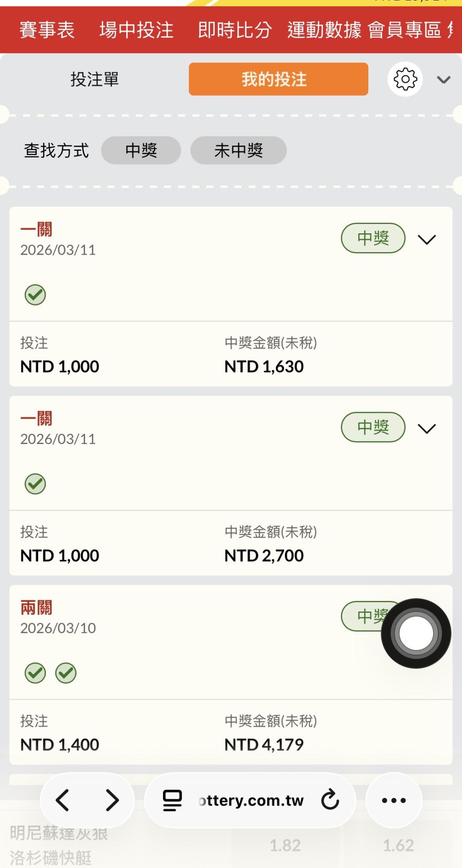Tap the browser back arrow
This screenshot has width=462, height=868.
tap(62, 800)
